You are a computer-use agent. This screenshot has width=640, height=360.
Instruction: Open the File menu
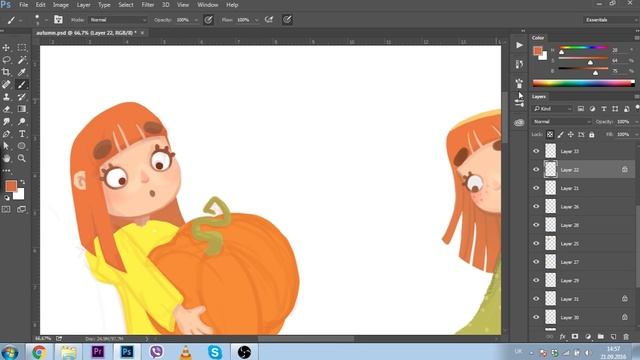[x=24, y=5]
